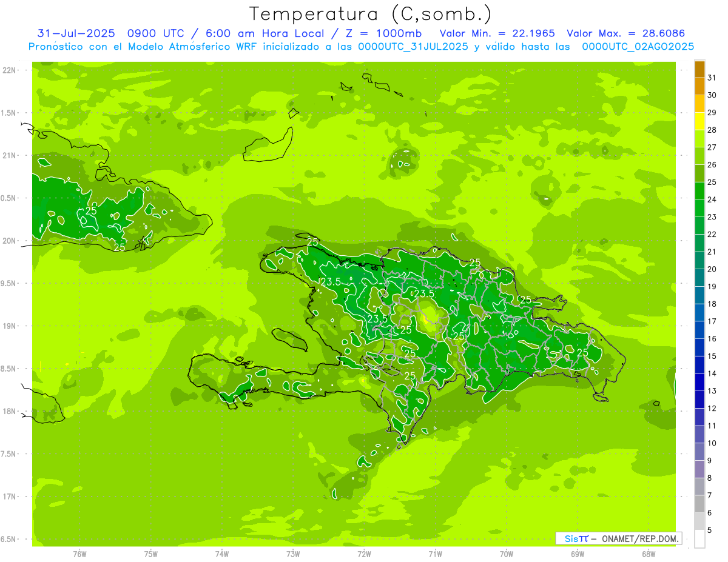Click the colorbar swatch between 29 and 30

[x=700, y=104]
